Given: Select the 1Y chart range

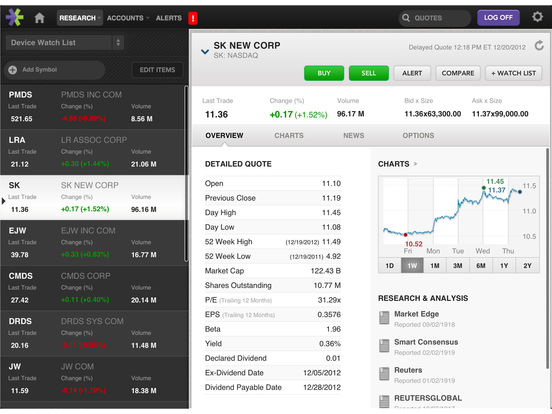Looking at the screenshot, I should (x=504, y=265).
